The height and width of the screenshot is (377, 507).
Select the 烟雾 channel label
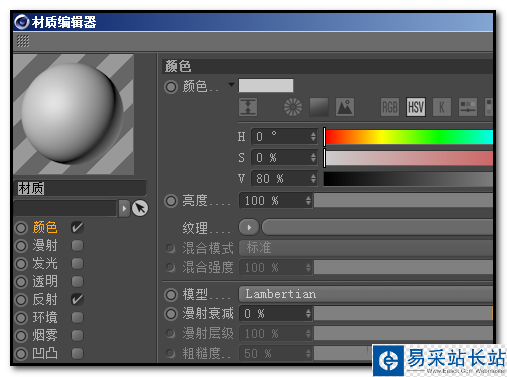pyautogui.click(x=45, y=335)
